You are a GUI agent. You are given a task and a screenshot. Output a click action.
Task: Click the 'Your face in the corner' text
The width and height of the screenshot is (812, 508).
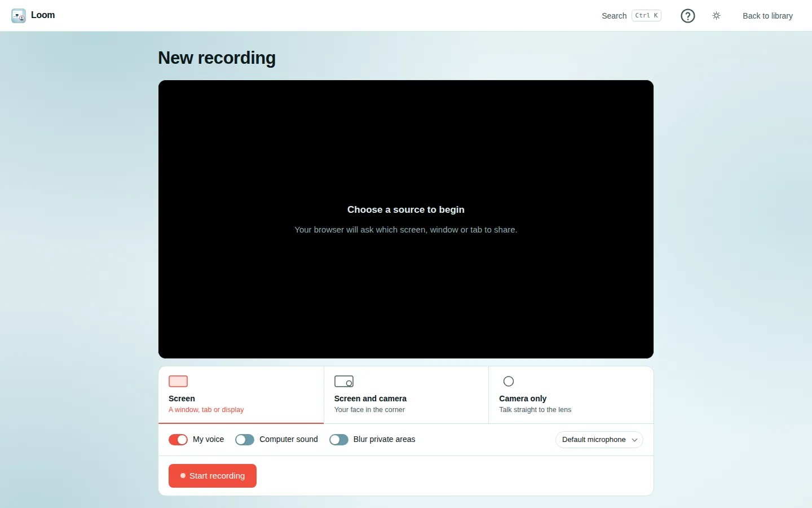tap(369, 410)
